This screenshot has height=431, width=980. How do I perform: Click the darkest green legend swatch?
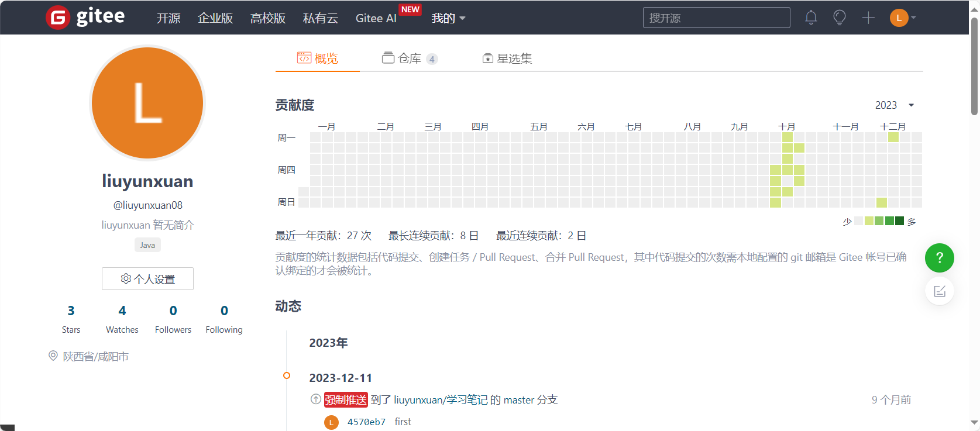coord(899,221)
